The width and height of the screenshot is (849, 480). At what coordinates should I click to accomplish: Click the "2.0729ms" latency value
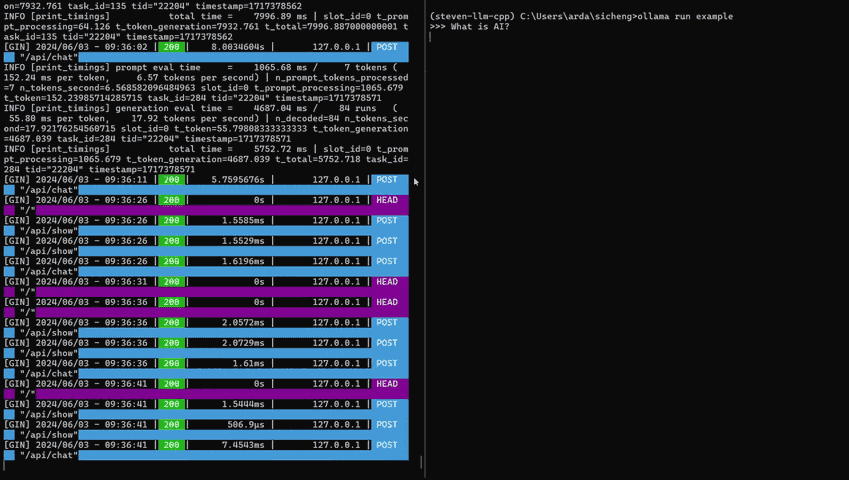243,343
